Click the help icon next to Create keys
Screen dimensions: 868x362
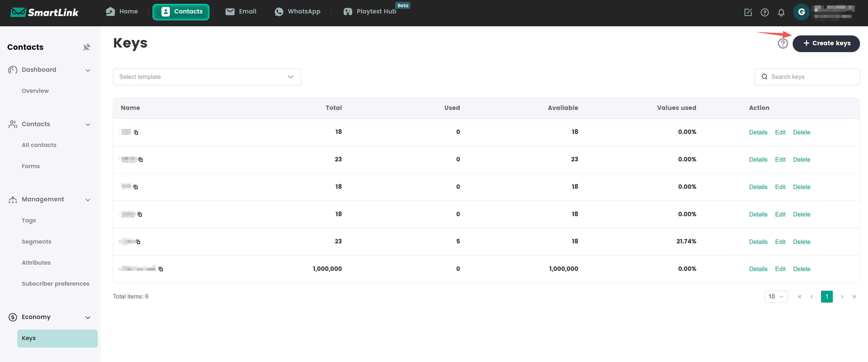[782, 43]
